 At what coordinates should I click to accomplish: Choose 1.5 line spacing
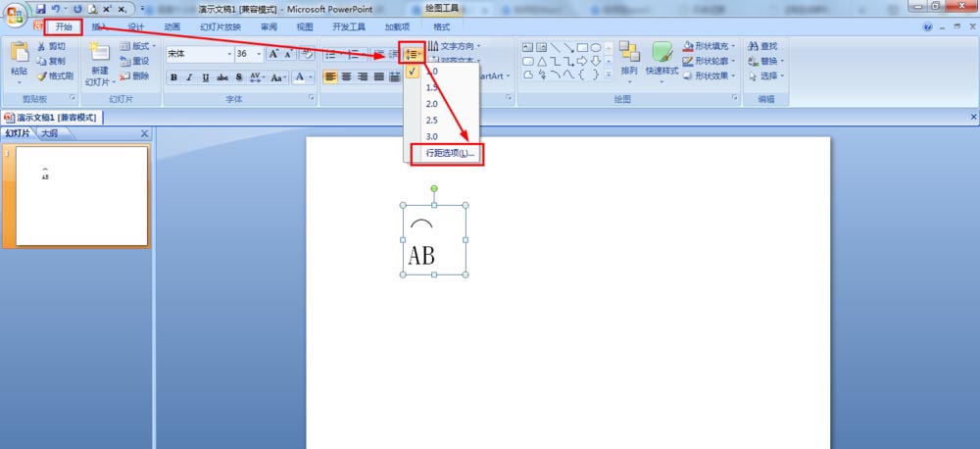click(x=441, y=87)
